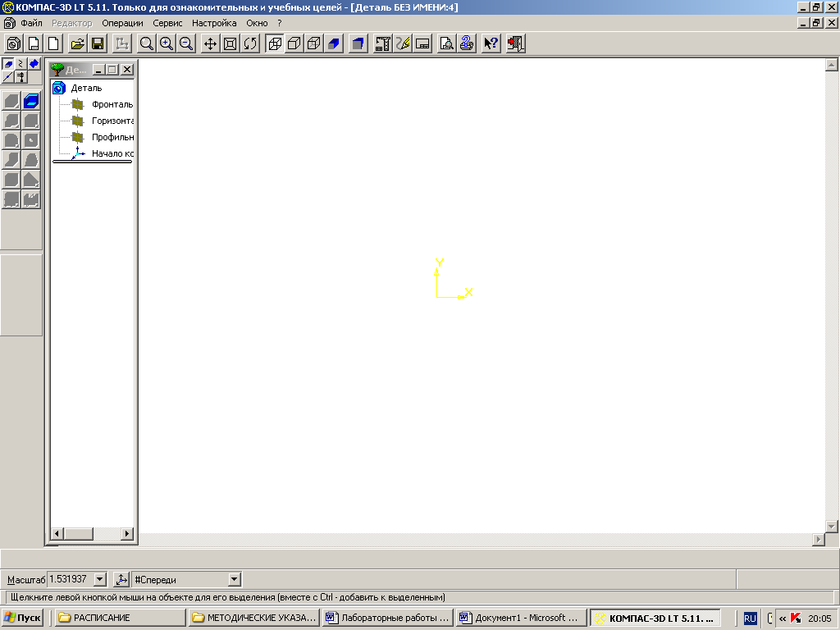Minimize the model tree window

98,70
